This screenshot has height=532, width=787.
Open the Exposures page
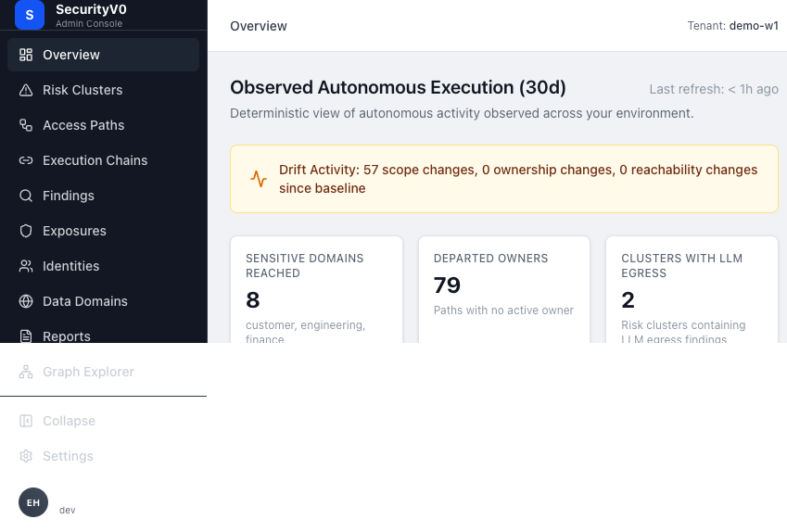coord(104,231)
